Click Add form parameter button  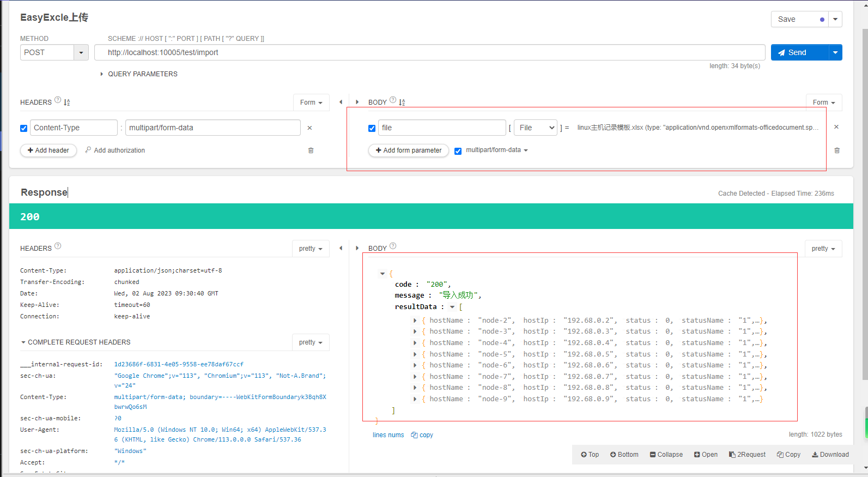(409, 150)
